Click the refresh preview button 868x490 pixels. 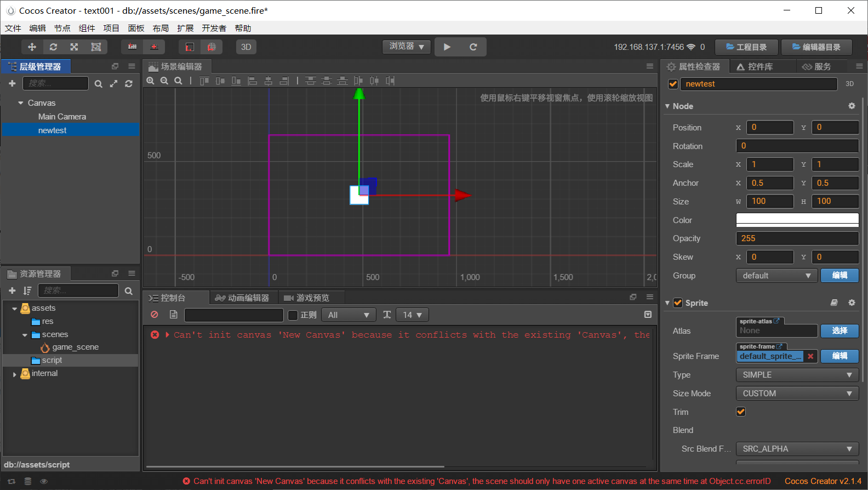[x=473, y=47]
